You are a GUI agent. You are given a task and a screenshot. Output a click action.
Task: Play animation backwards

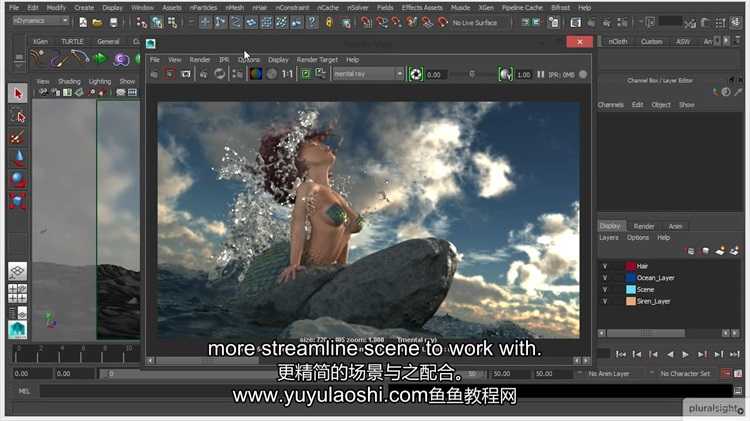[x=670, y=354]
